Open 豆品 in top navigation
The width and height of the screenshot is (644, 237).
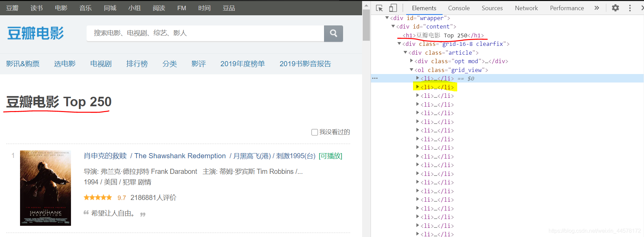[x=229, y=8]
